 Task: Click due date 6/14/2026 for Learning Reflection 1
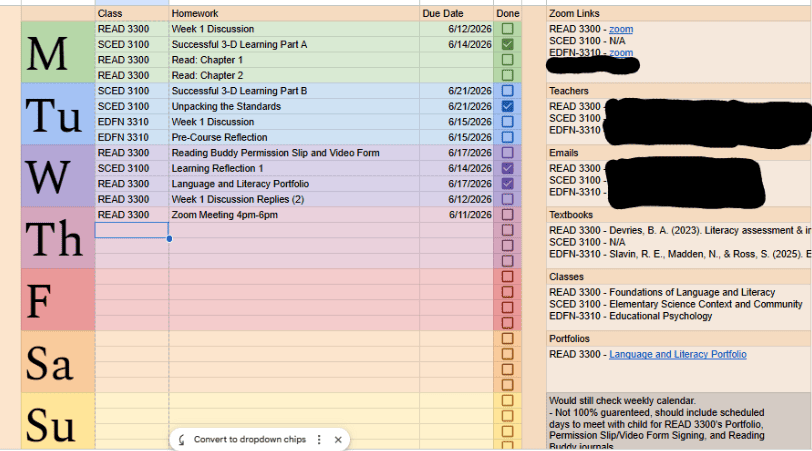pyautogui.click(x=457, y=168)
